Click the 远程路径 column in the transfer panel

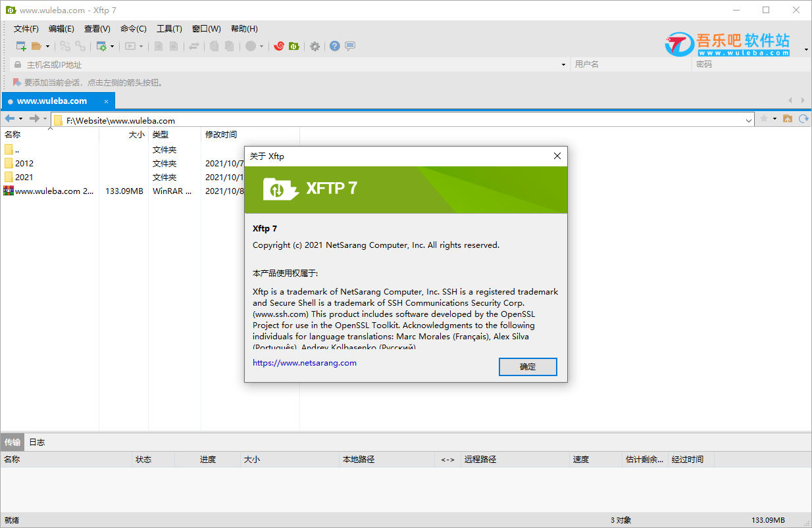coord(515,460)
